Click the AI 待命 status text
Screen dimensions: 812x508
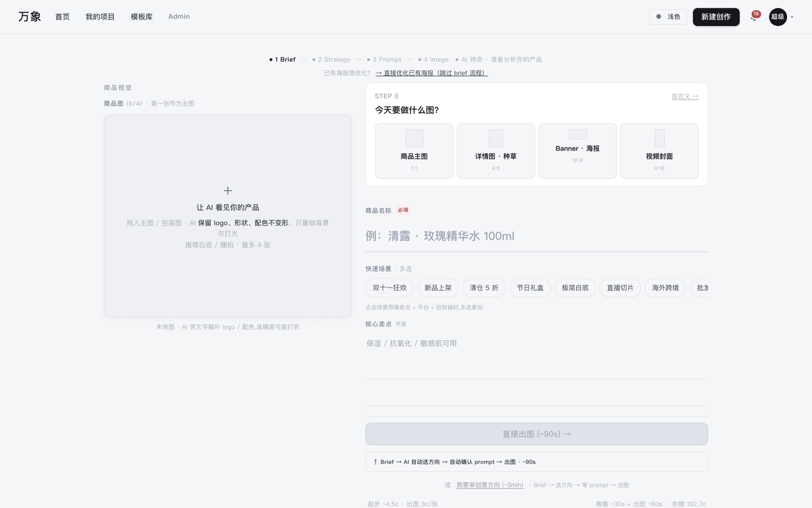point(472,59)
